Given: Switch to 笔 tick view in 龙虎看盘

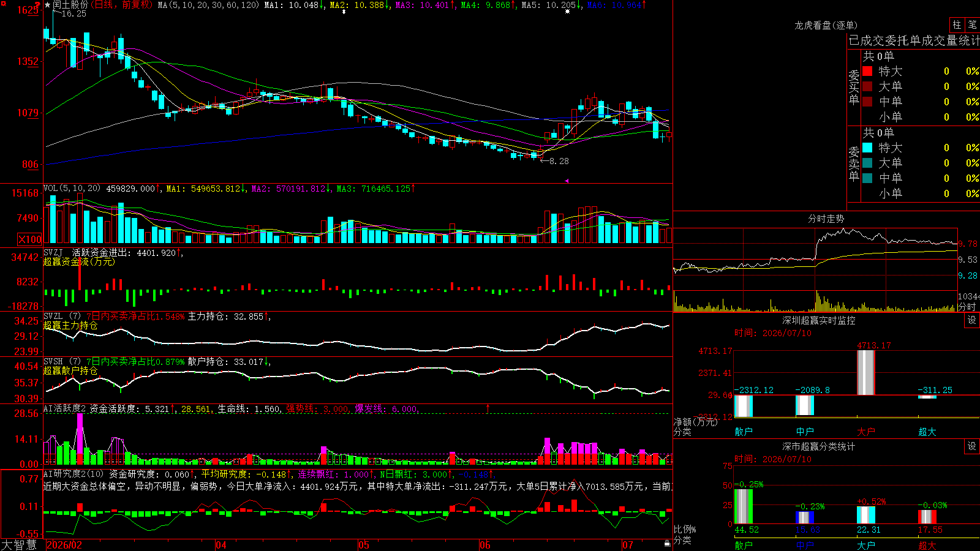Looking at the screenshot, I should (x=972, y=24).
